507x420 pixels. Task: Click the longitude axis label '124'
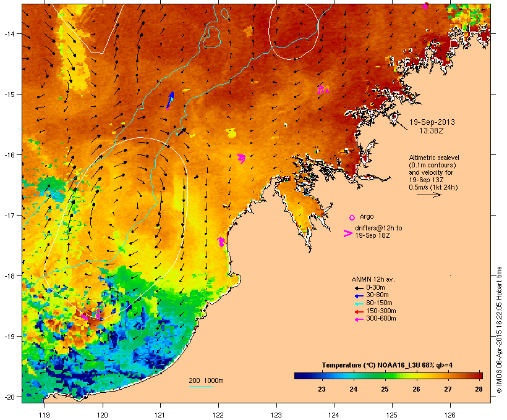(334, 415)
